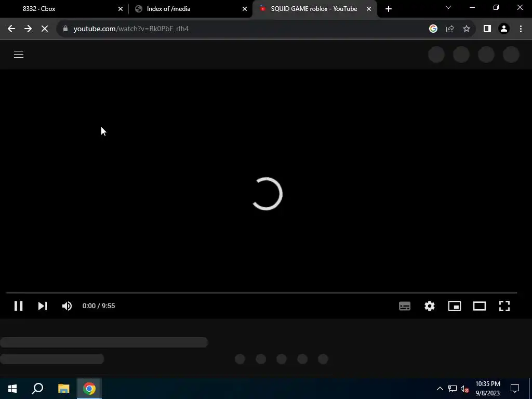532x399 pixels.
Task: Seek on the video progress bar
Action: (261, 292)
